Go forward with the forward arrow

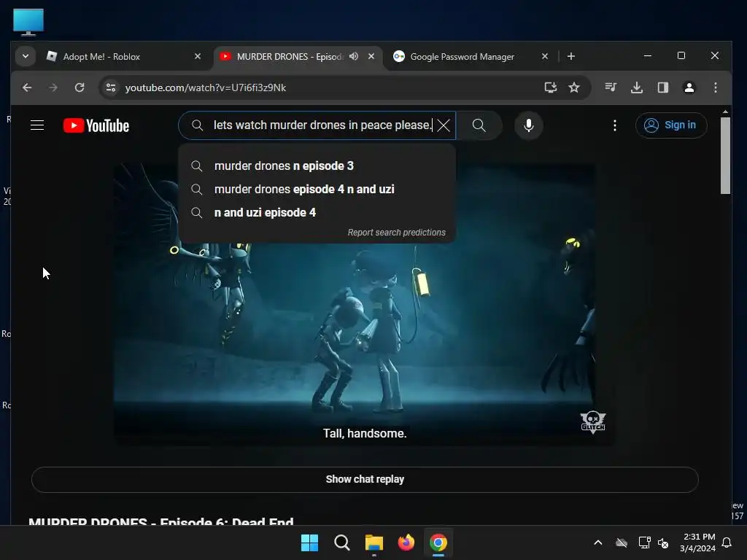point(53,87)
